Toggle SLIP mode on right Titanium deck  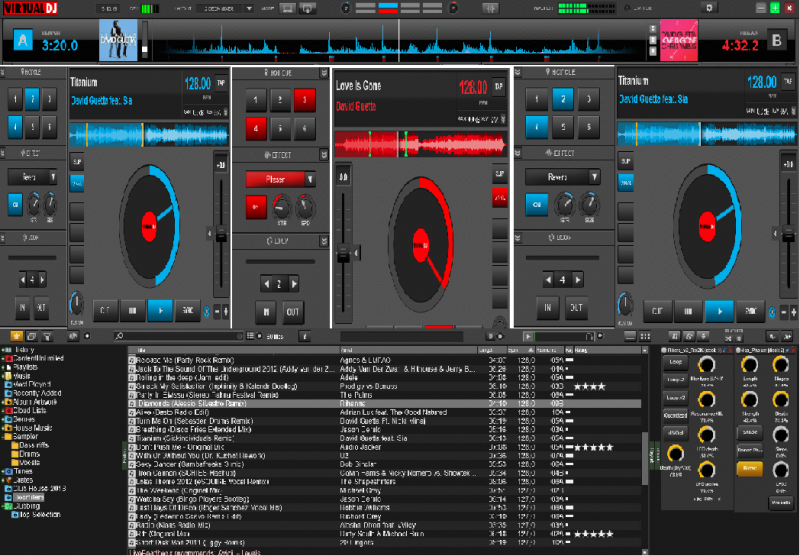tap(626, 161)
